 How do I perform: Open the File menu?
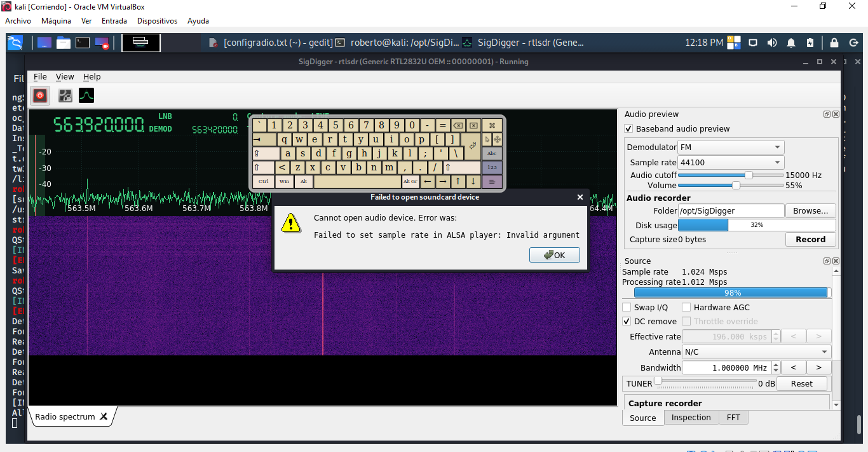[40, 76]
